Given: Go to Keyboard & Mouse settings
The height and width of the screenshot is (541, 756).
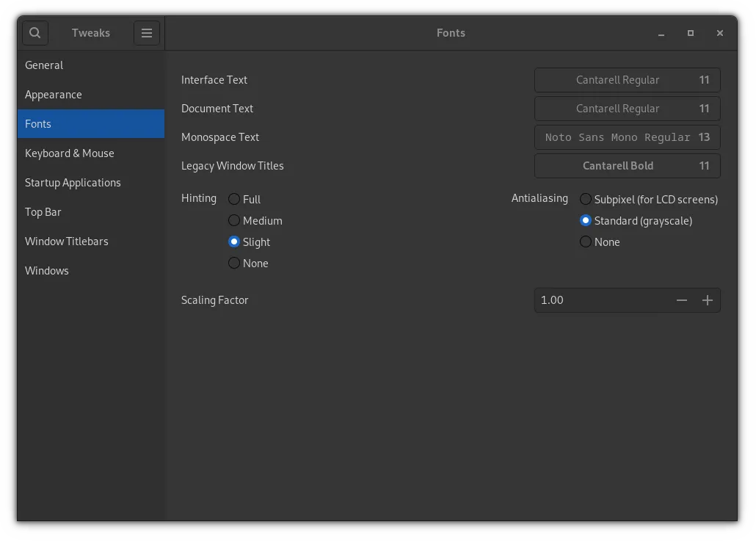Looking at the screenshot, I should pyautogui.click(x=70, y=153).
